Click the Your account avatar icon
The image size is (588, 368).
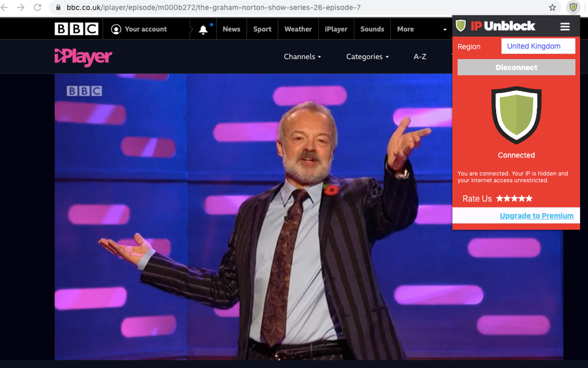pos(116,29)
